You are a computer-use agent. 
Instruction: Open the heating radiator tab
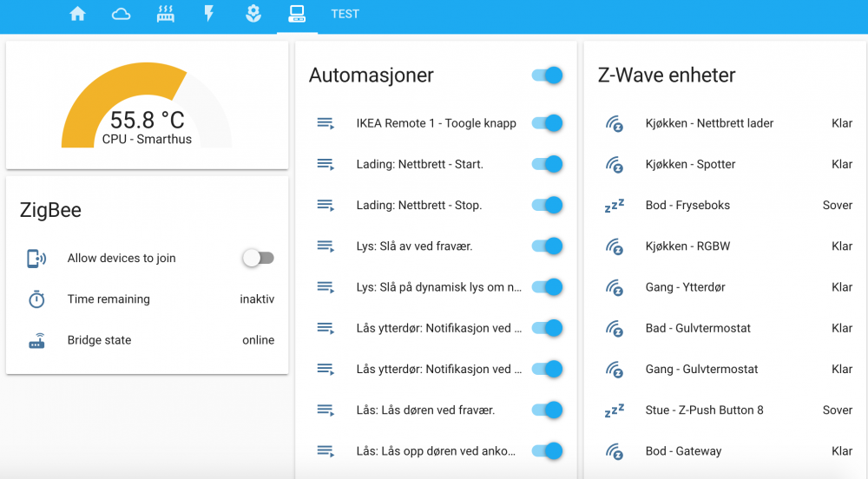point(166,14)
